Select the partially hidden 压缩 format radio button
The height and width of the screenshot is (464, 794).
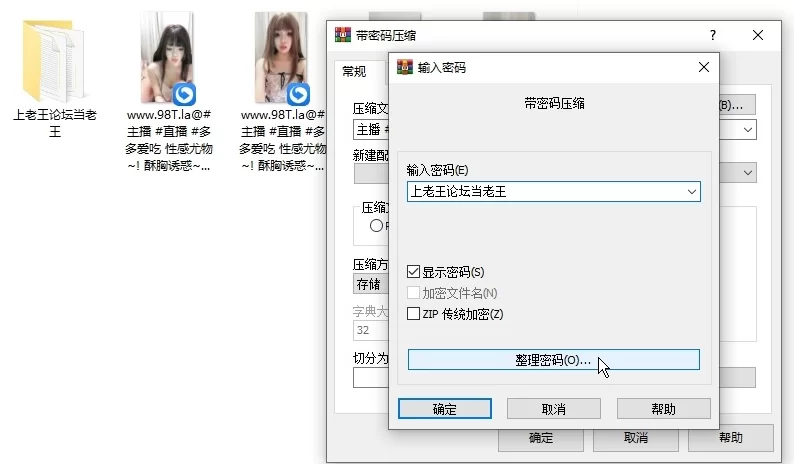click(376, 226)
